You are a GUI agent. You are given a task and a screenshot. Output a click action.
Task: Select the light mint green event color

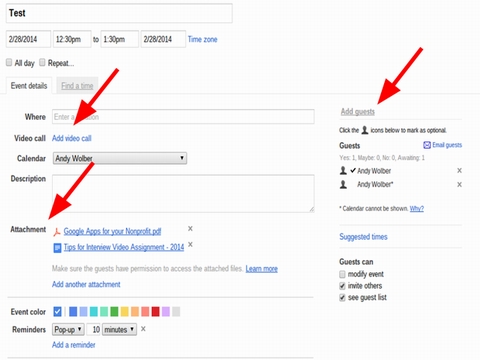[x=104, y=312]
